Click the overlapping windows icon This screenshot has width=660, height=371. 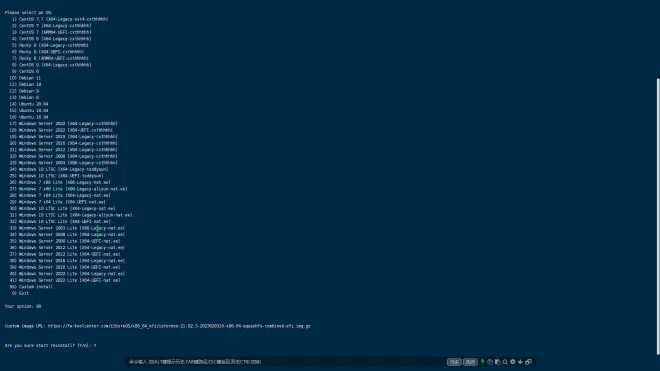tap(528, 362)
